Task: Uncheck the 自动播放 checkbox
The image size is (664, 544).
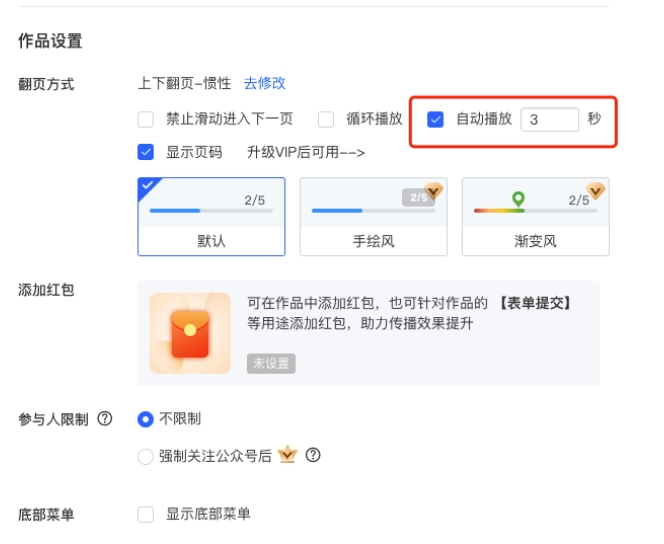Action: [435, 119]
